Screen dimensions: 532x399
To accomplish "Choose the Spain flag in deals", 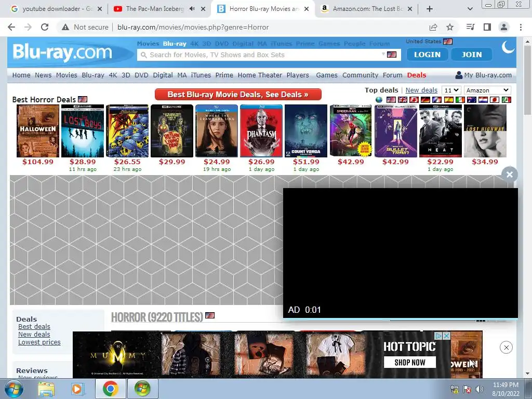I will [x=448, y=100].
